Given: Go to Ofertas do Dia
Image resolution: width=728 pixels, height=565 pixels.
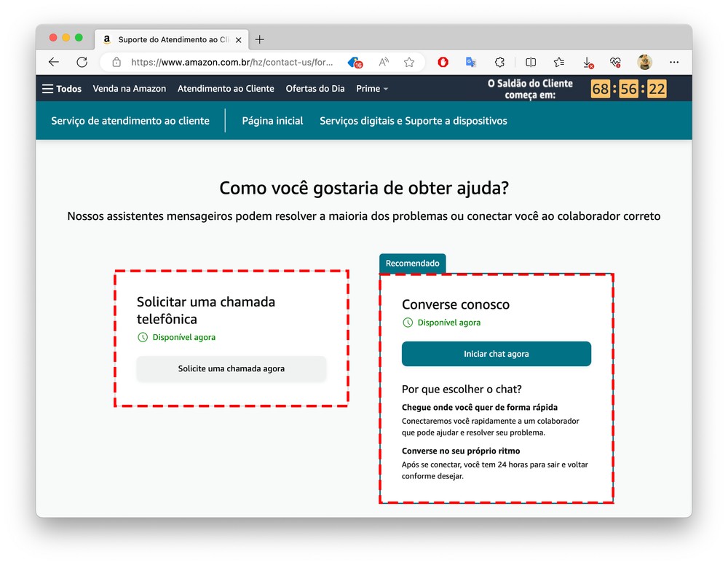Looking at the screenshot, I should pyautogui.click(x=315, y=89).
